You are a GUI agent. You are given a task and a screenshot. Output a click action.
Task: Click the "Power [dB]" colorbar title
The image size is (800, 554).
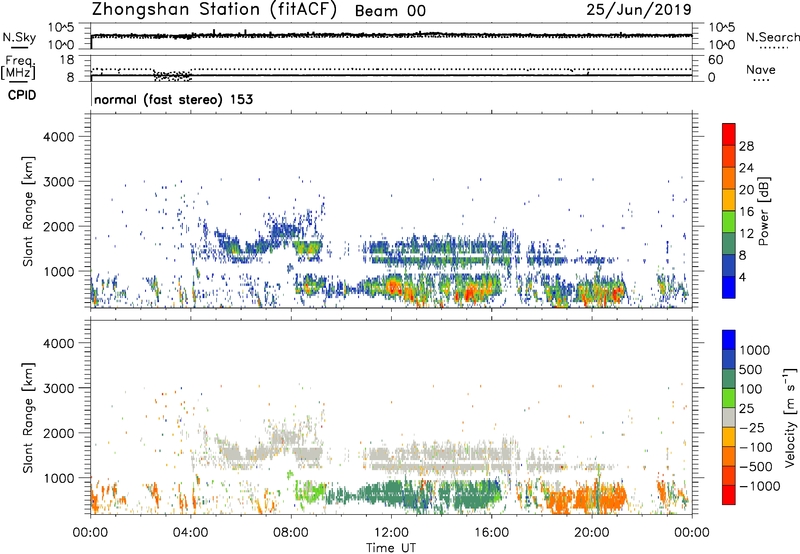pos(763,211)
